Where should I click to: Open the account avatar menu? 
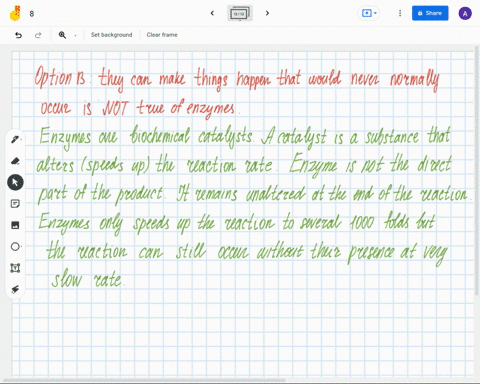pos(465,13)
